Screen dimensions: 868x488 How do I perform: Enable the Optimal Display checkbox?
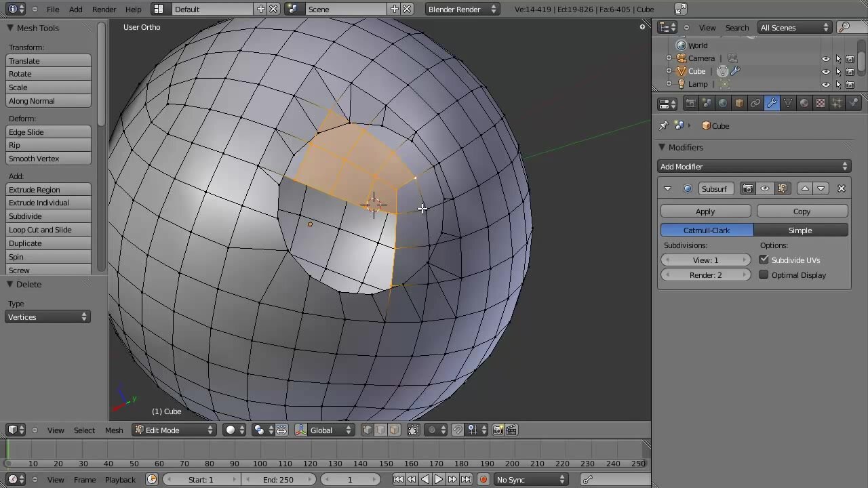pos(764,274)
